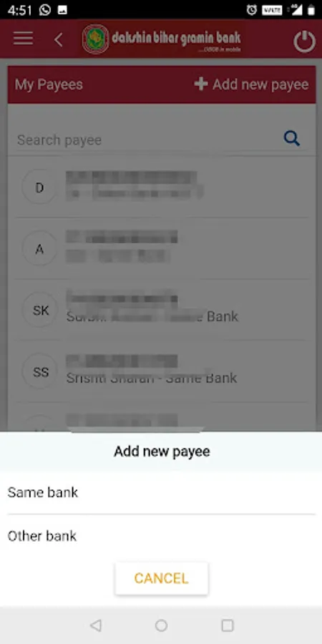Screen dimensions: 322x644
Task: Tap the power logout icon
Action: (304, 41)
